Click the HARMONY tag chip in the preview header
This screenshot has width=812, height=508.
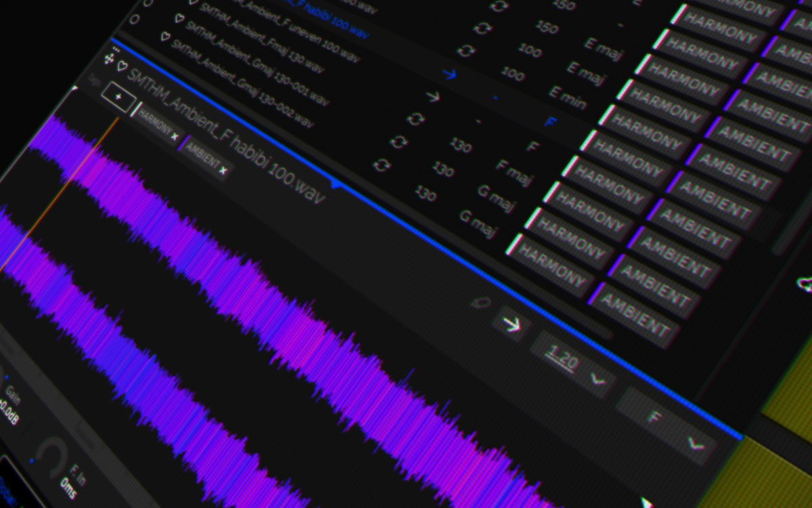pos(156,124)
